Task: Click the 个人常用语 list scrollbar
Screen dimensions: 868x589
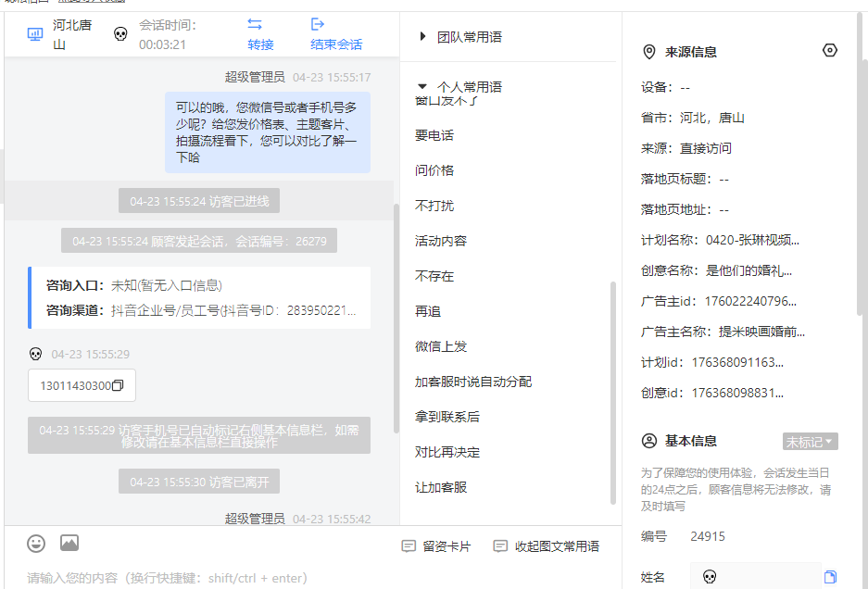Action: (x=613, y=393)
